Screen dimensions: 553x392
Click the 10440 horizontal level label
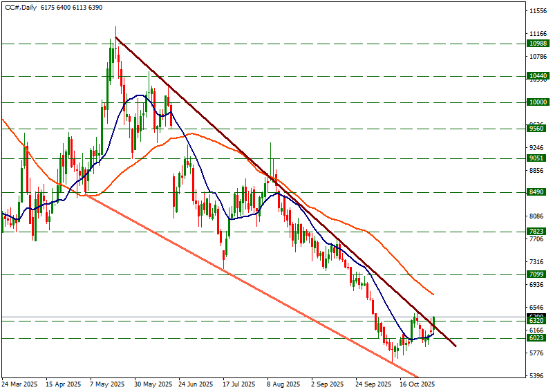538,76
